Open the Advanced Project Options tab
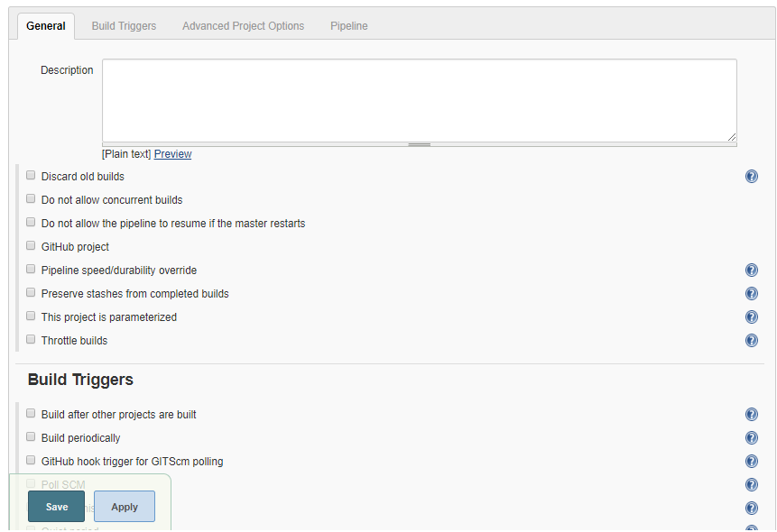Screen dimensions: 777x532 pyautogui.click(x=243, y=26)
